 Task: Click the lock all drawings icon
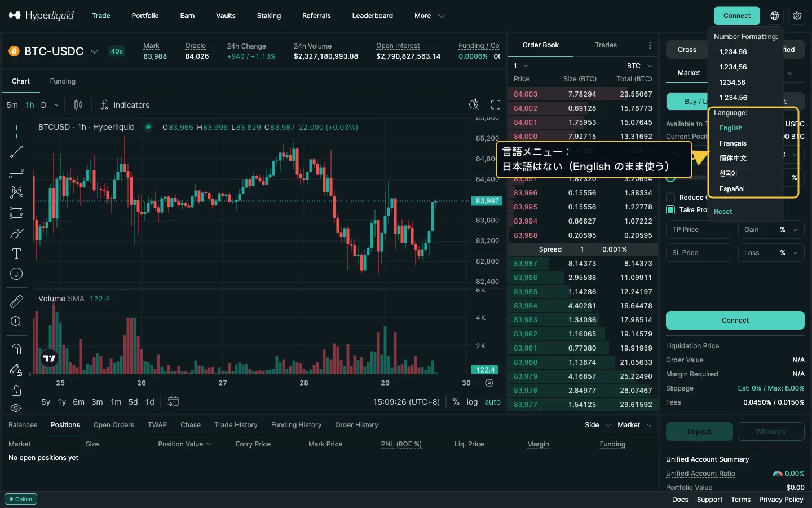pyautogui.click(x=16, y=390)
